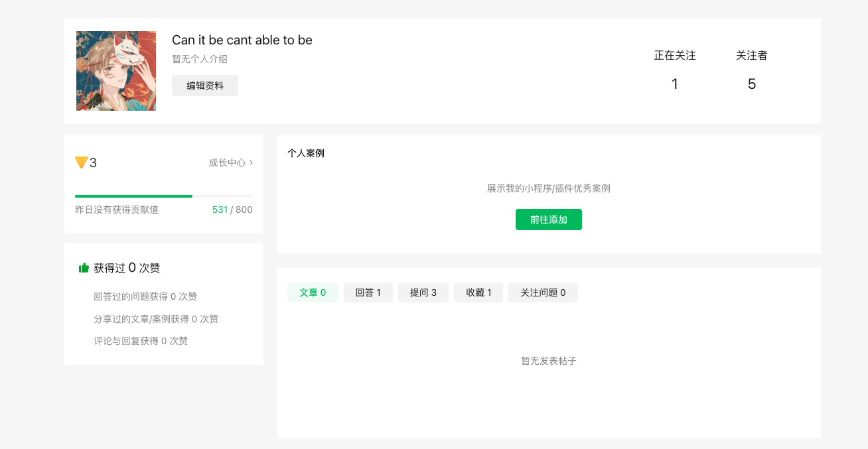Click 评论与回复获得 0 次赞 row
Screen dimensions: 868x449
click(141, 341)
